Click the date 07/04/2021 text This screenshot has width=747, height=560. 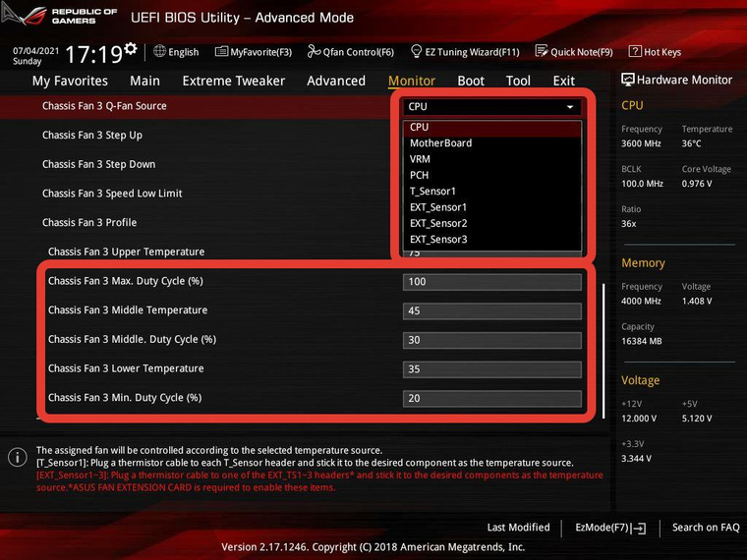click(35, 51)
